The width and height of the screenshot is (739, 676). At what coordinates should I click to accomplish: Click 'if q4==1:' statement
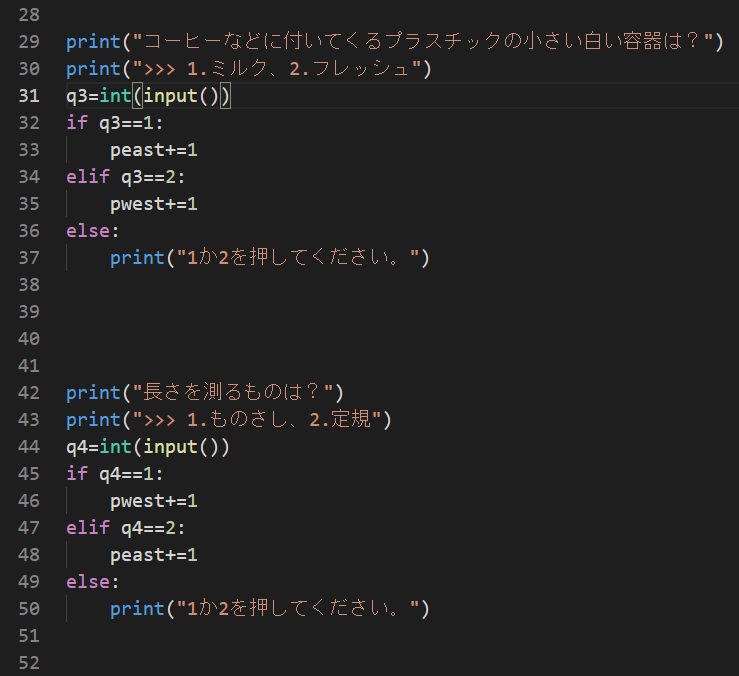pyautogui.click(x=115, y=474)
